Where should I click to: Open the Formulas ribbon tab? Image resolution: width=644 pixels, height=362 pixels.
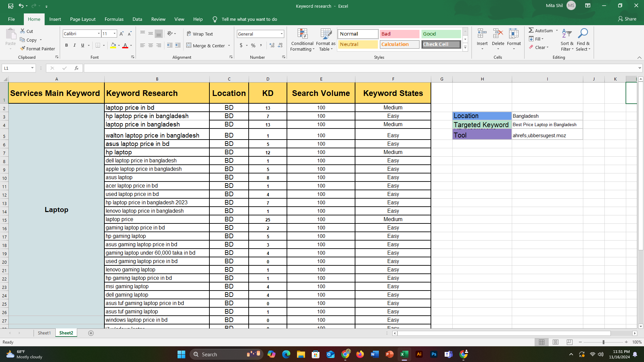(x=114, y=19)
